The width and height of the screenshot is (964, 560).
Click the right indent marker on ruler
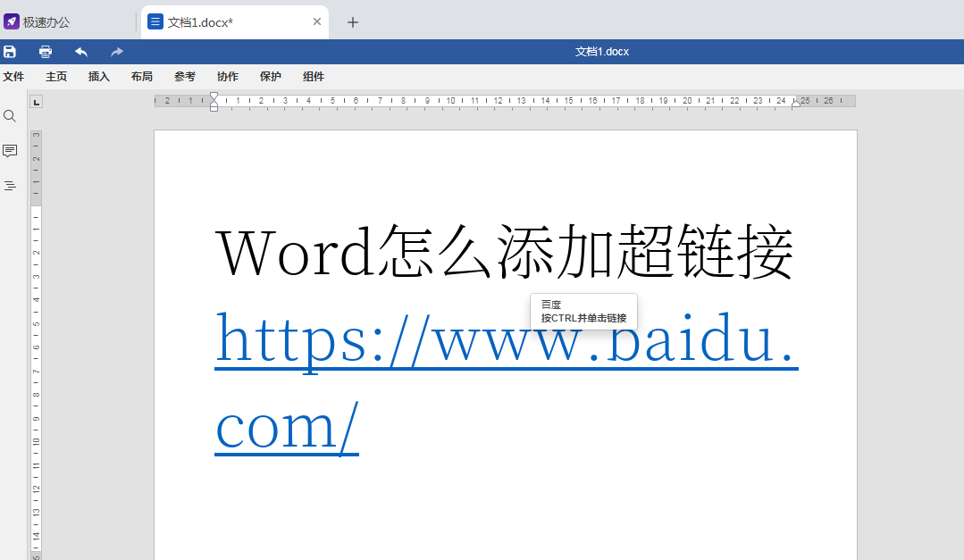coord(796,104)
